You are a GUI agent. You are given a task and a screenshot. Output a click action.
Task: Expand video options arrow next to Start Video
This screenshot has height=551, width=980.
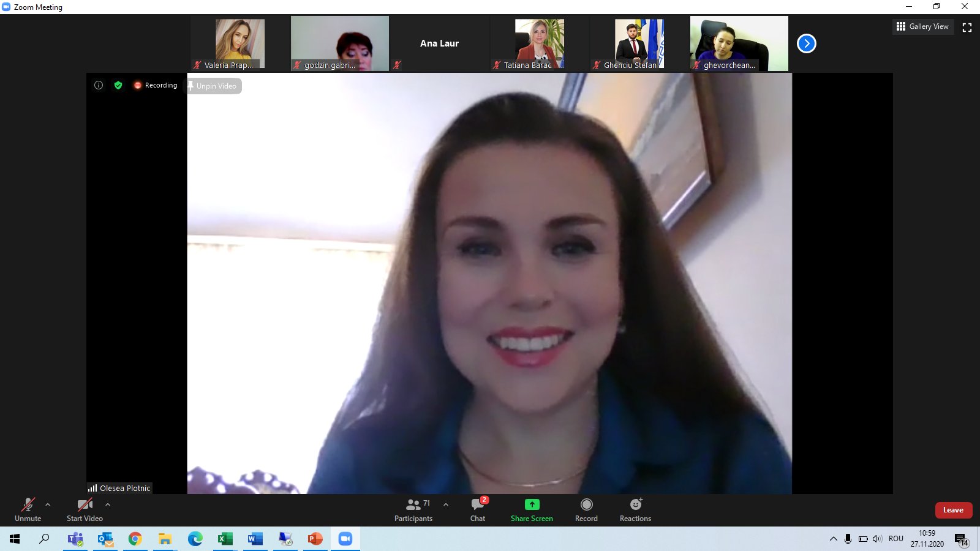108,504
